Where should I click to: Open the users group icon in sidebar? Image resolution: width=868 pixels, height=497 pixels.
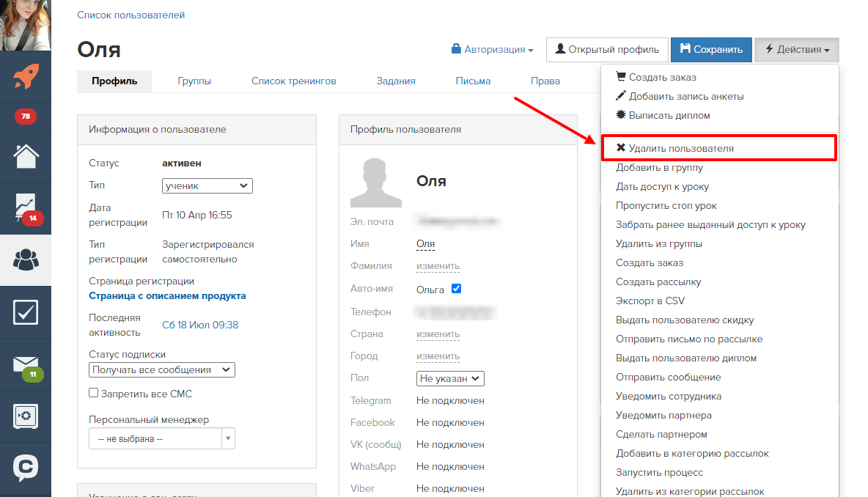(x=26, y=259)
